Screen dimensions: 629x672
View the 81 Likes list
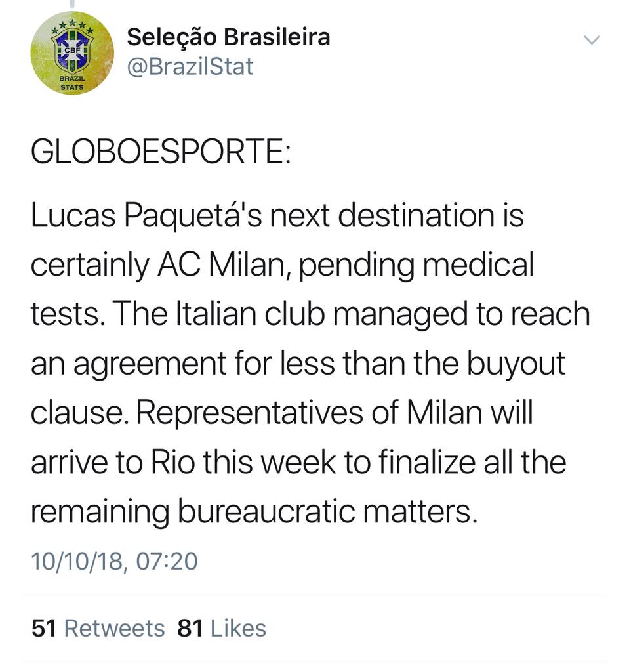(x=222, y=628)
